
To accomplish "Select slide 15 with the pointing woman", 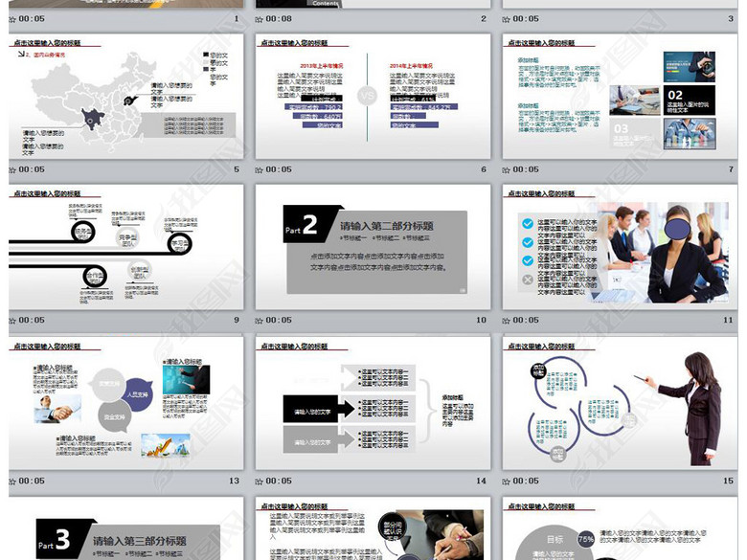I will [x=619, y=407].
